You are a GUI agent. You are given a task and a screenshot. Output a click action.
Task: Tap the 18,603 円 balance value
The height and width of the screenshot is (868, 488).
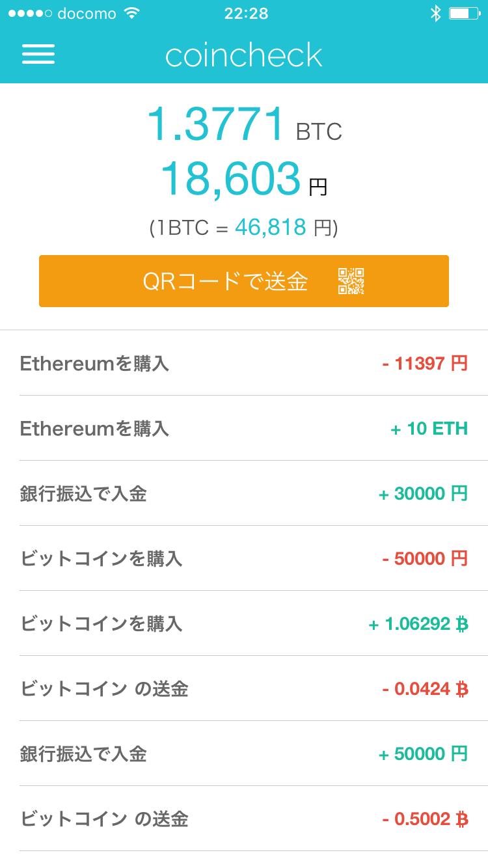244,180
